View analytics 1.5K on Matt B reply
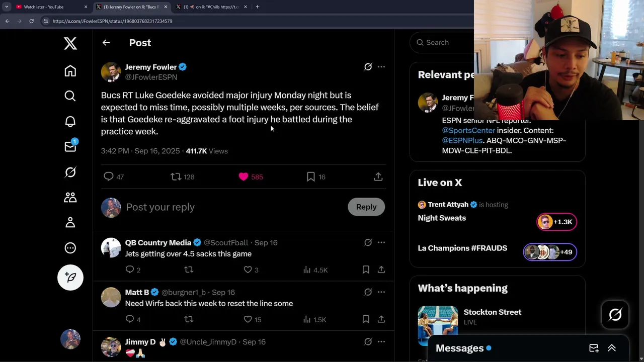Viewport: 644px width, 362px height. click(315, 319)
